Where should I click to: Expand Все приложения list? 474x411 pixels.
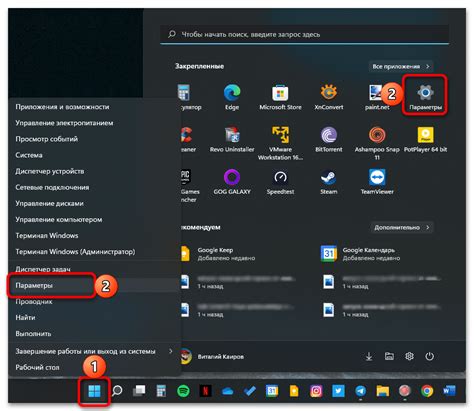pyautogui.click(x=401, y=66)
